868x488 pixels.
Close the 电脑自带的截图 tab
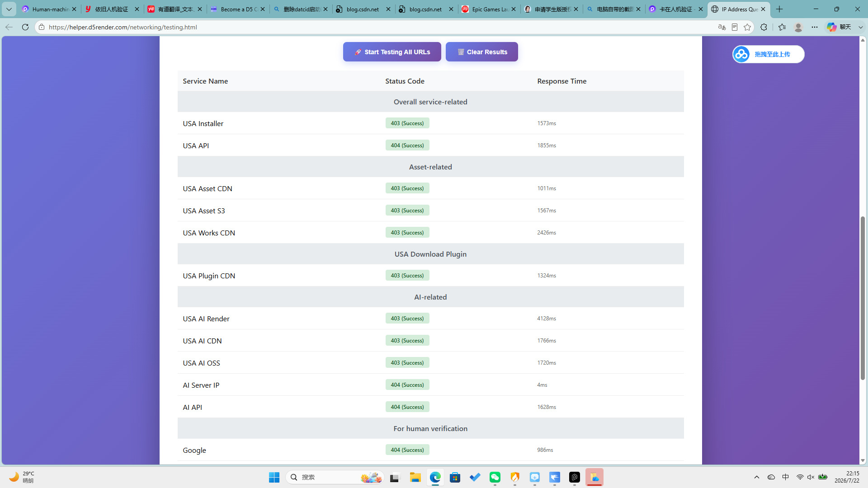[x=638, y=9]
